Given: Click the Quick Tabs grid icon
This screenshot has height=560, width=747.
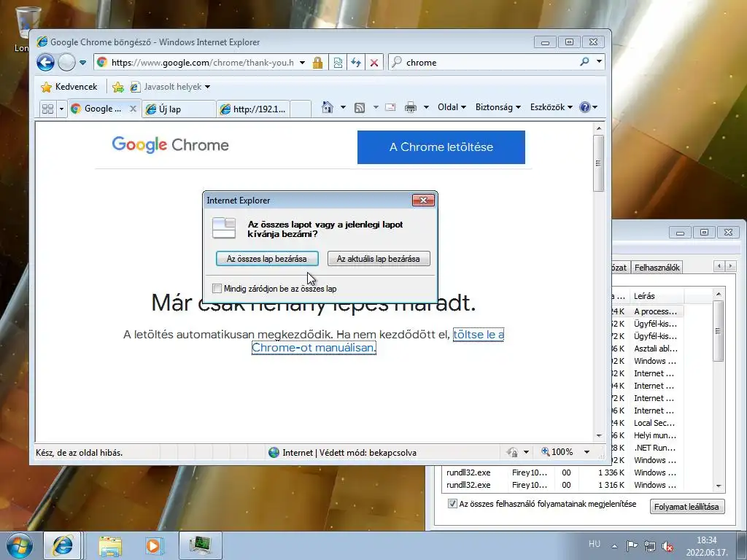Looking at the screenshot, I should click(47, 109).
